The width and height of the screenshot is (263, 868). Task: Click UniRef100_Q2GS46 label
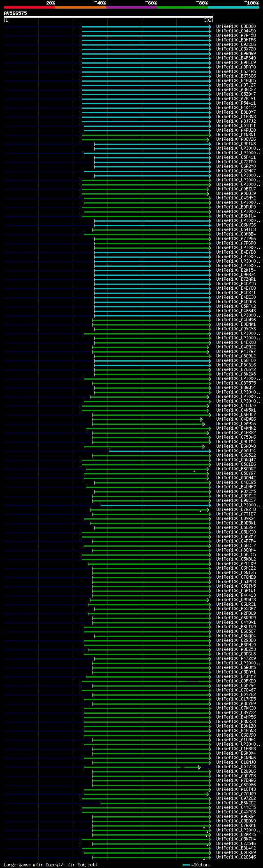[236, 857]
